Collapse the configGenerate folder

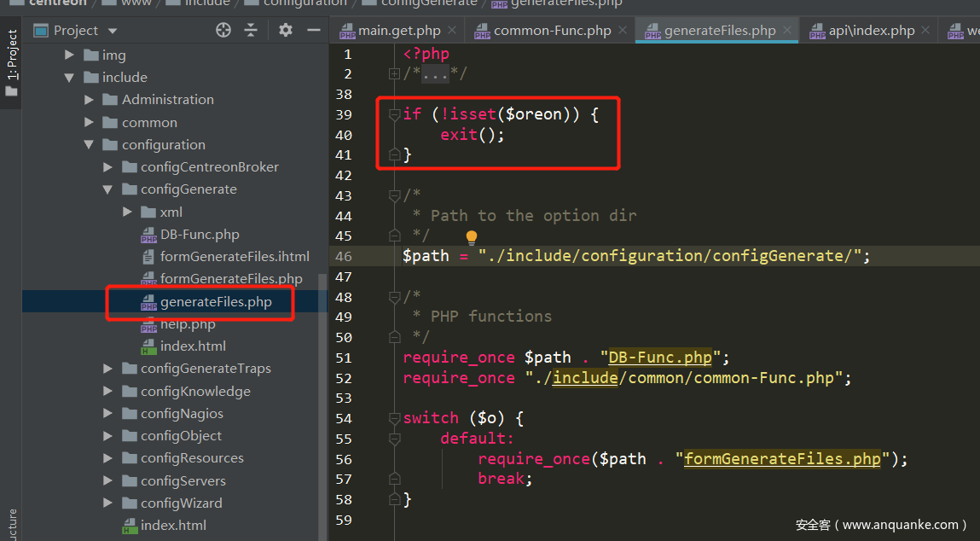(107, 189)
